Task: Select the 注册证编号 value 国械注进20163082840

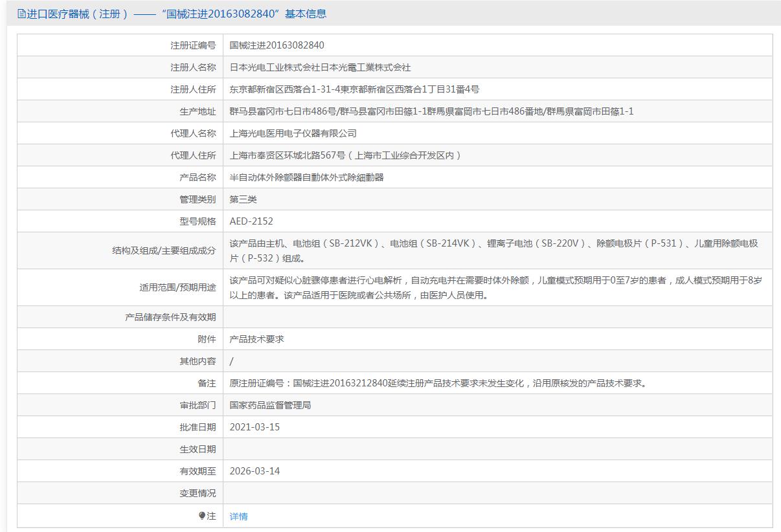Action: [277, 45]
